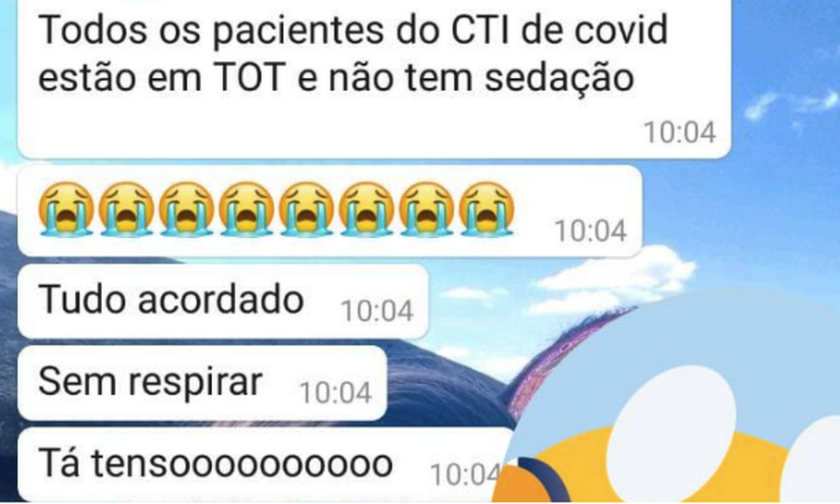Tap the "Sem respirar" message bubble
This screenshot has width=840, height=504.
202,383
